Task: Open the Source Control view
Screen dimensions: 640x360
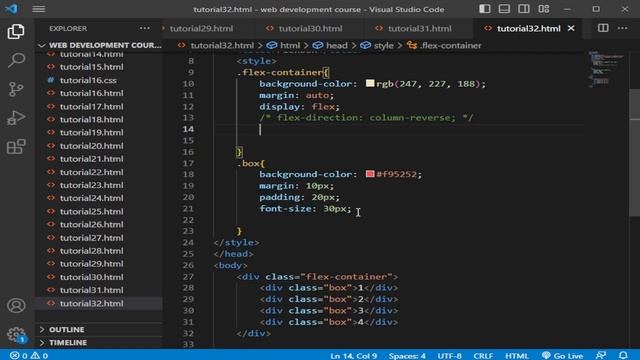Action: pos(16,89)
